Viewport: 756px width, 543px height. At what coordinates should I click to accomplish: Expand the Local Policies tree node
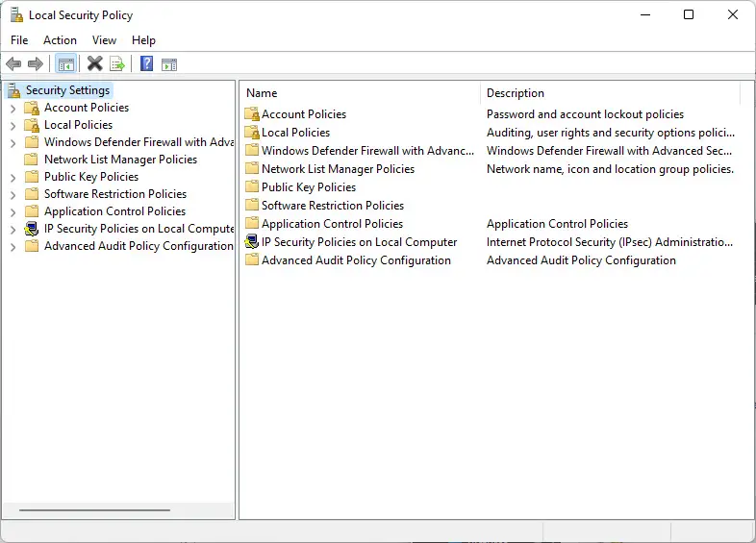pyautogui.click(x=13, y=126)
